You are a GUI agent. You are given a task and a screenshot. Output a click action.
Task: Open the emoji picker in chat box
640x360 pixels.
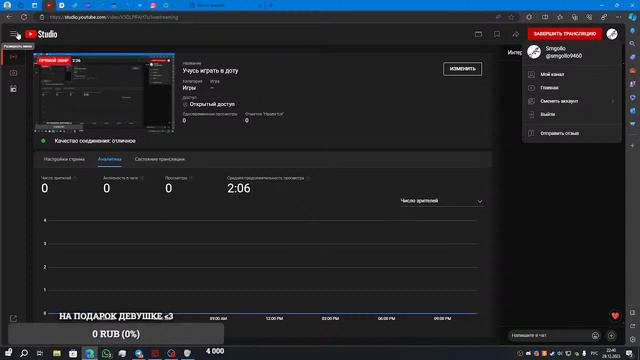(595, 336)
